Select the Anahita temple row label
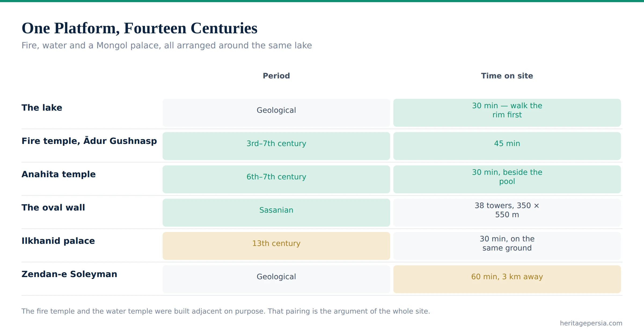This screenshot has width=644, height=334. (58, 174)
